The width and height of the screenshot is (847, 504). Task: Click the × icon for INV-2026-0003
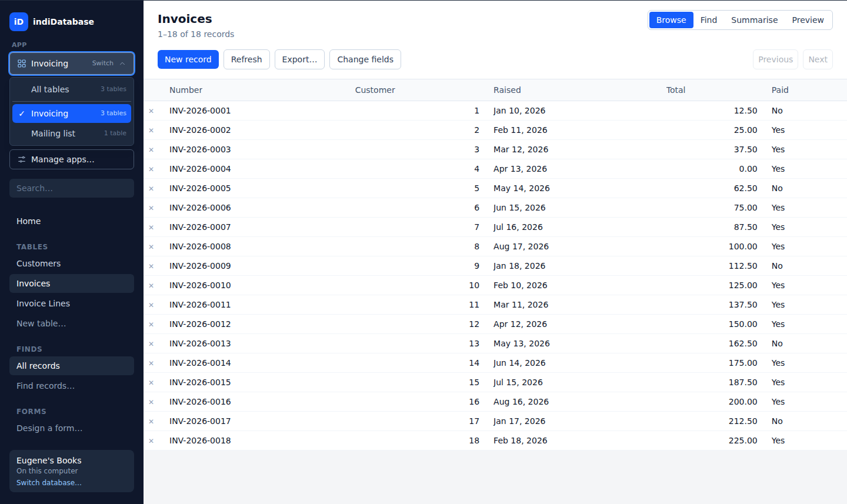(151, 150)
